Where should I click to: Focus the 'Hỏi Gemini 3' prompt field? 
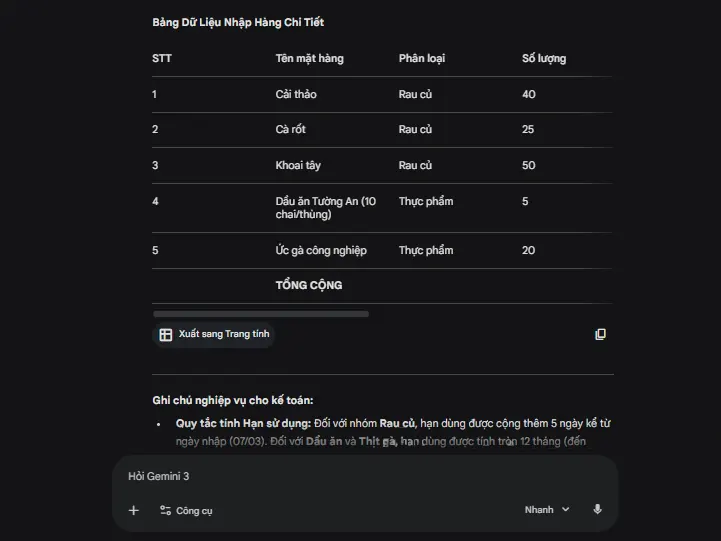click(x=360, y=476)
